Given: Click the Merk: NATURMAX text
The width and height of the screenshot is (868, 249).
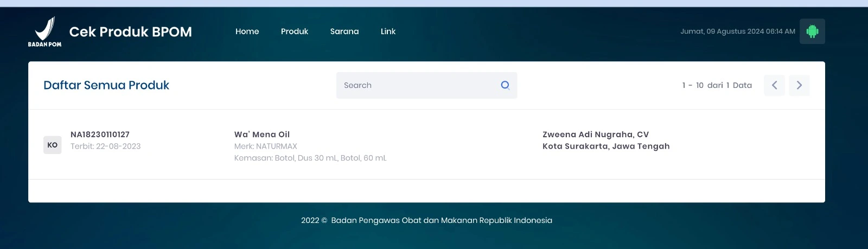Looking at the screenshot, I should [266, 146].
